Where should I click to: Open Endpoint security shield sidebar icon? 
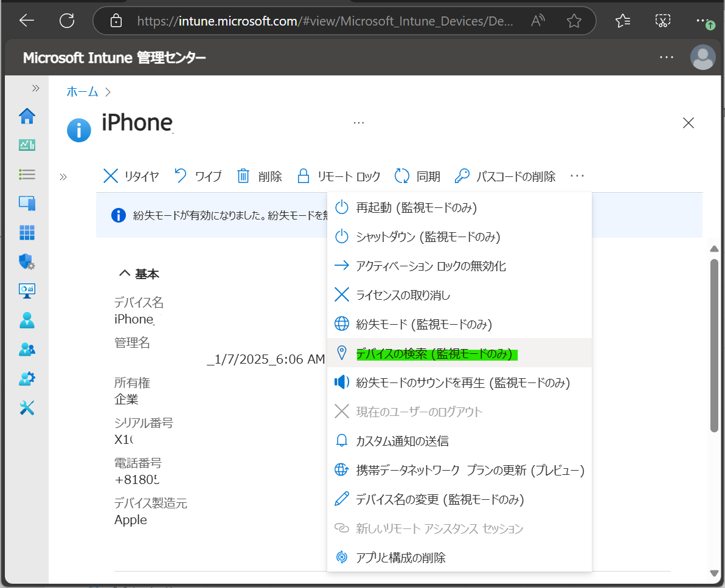pyautogui.click(x=27, y=261)
